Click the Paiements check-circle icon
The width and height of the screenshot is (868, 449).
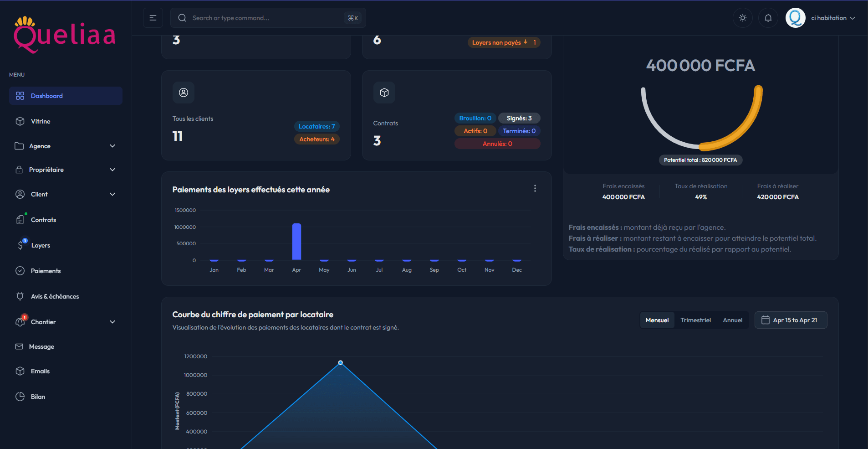coord(20,271)
